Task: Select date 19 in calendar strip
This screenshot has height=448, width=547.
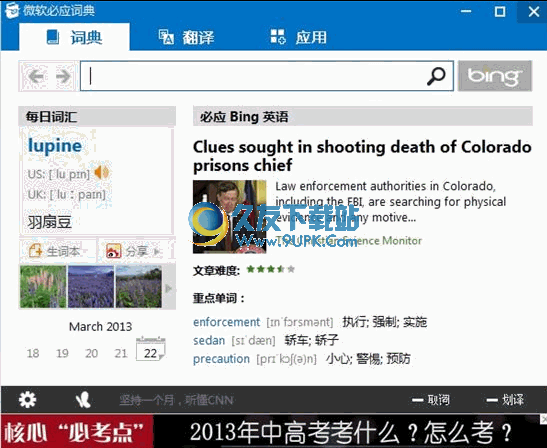Action: [62, 353]
